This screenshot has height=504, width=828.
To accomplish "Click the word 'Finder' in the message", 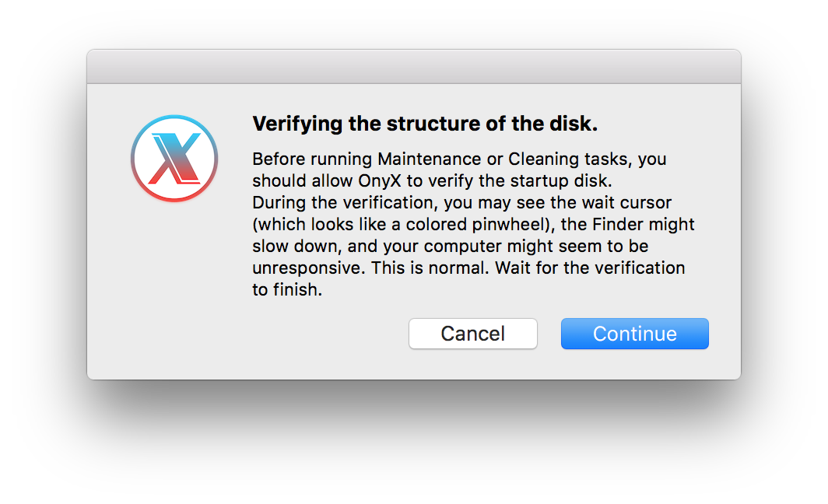I will [618, 224].
